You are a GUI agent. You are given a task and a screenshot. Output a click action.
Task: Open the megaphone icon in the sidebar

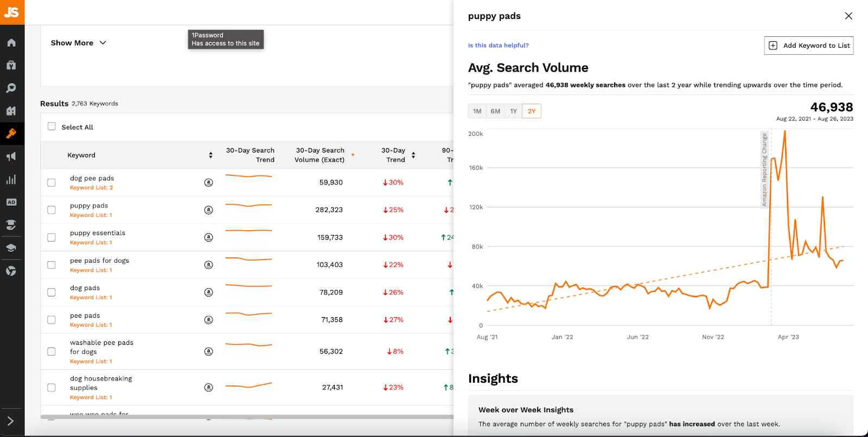tap(11, 157)
